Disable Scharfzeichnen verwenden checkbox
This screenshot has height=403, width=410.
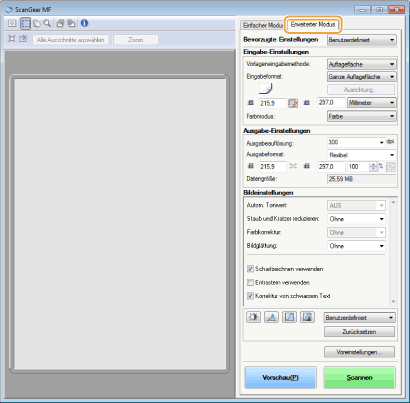click(x=250, y=269)
